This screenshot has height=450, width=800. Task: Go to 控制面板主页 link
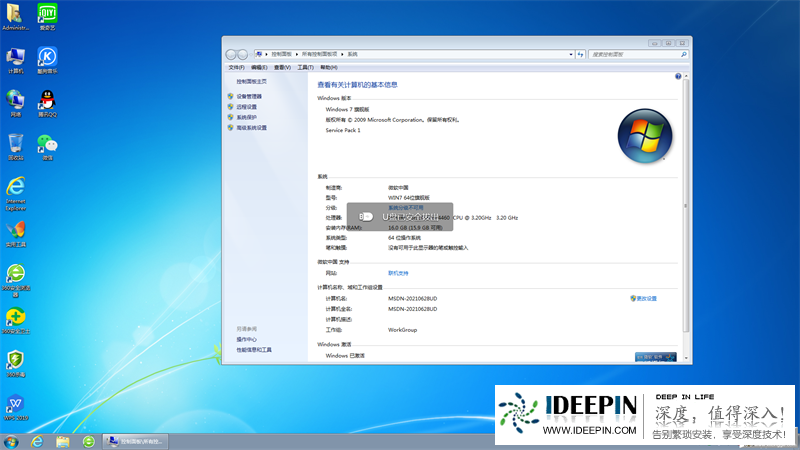tap(251, 82)
